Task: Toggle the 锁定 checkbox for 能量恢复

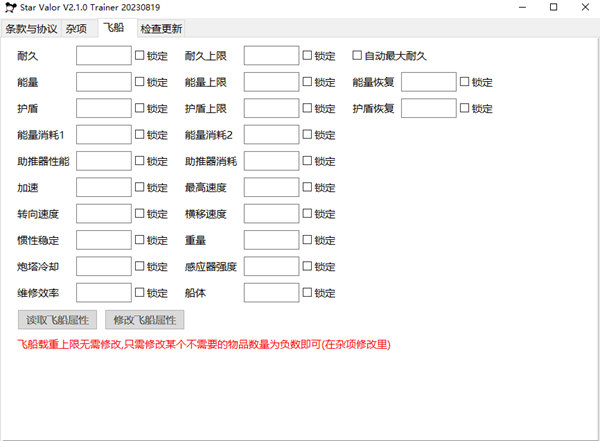Action: 465,82
